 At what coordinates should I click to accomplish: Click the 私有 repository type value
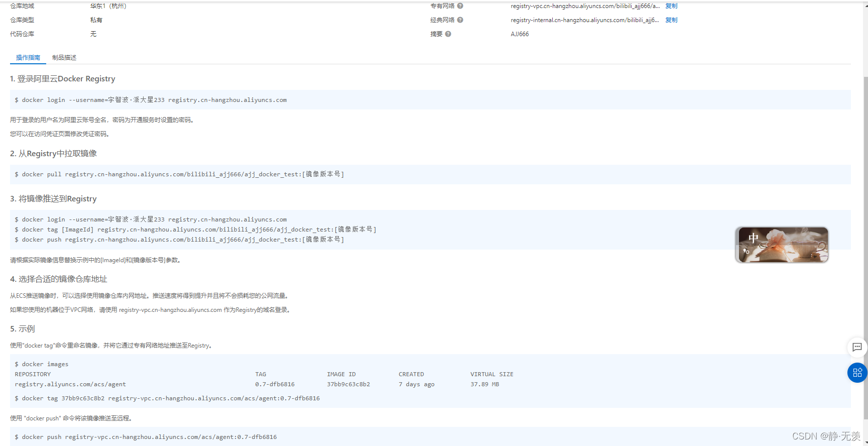(x=96, y=20)
